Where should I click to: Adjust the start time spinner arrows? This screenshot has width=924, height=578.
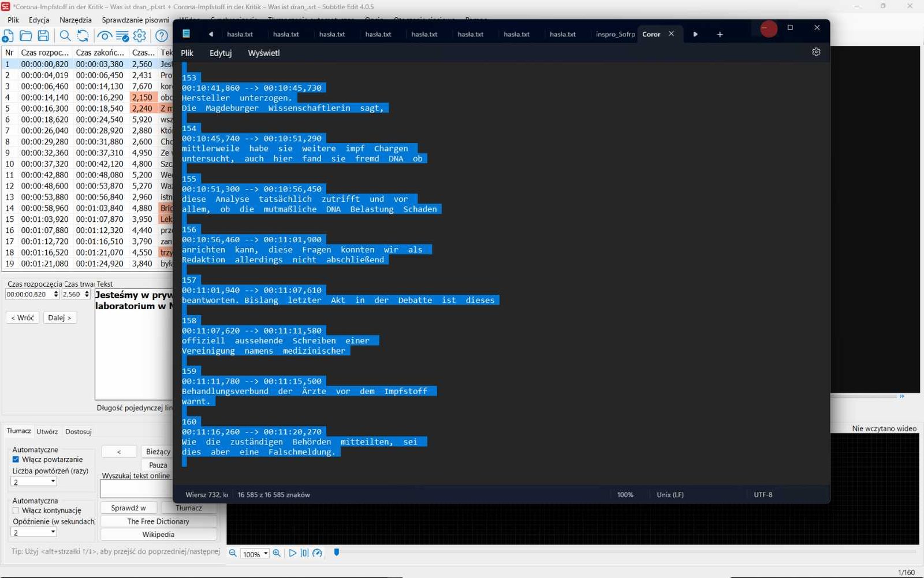click(x=56, y=294)
